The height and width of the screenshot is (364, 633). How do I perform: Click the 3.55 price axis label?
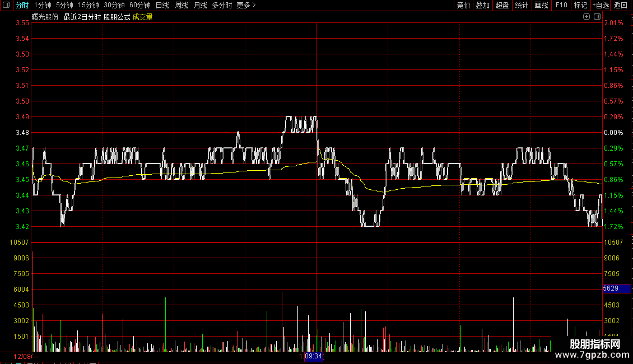[22, 23]
